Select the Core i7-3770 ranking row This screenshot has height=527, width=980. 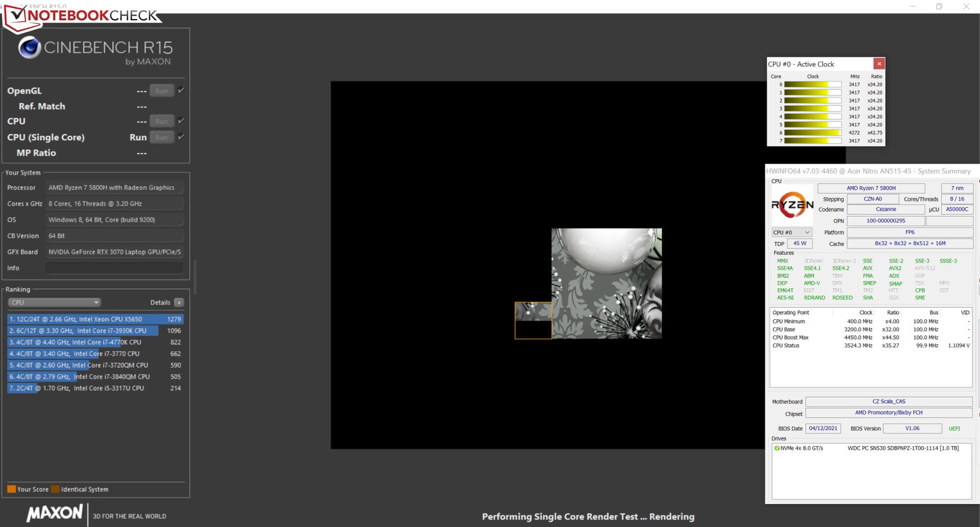(95, 354)
